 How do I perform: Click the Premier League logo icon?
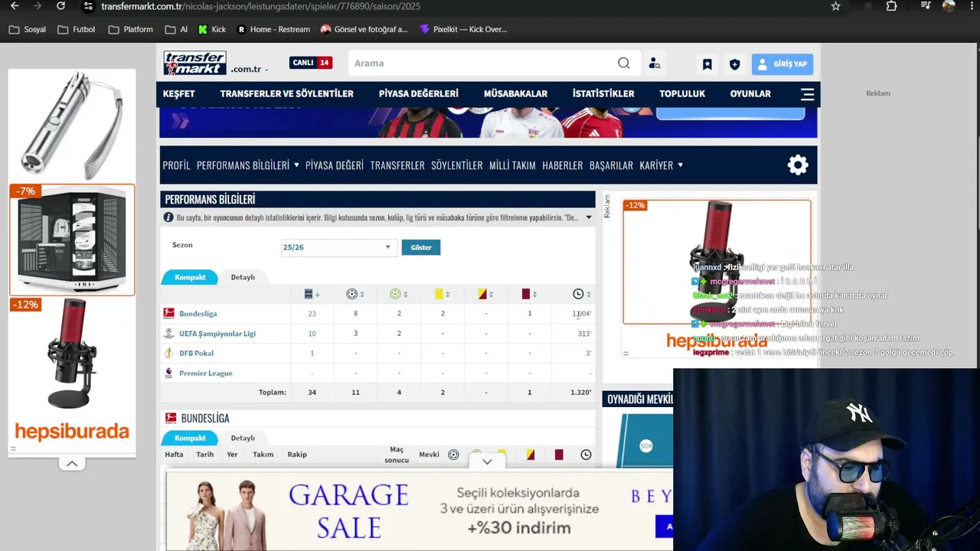pyautogui.click(x=168, y=373)
